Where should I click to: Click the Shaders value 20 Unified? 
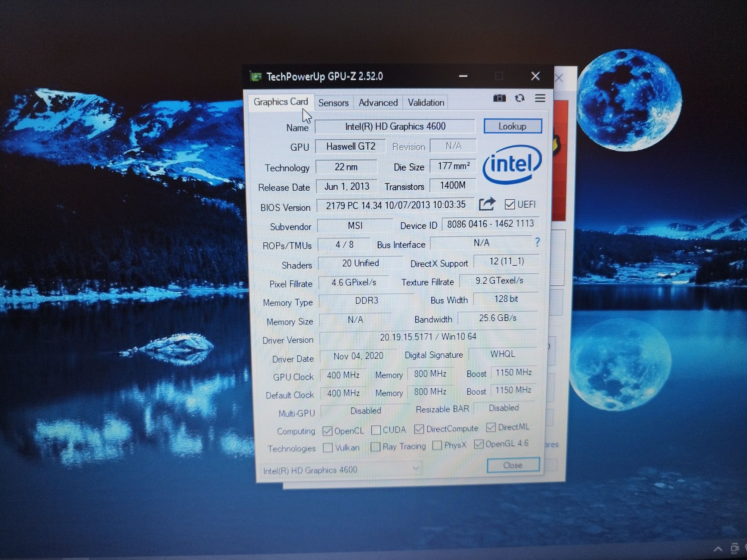(360, 263)
